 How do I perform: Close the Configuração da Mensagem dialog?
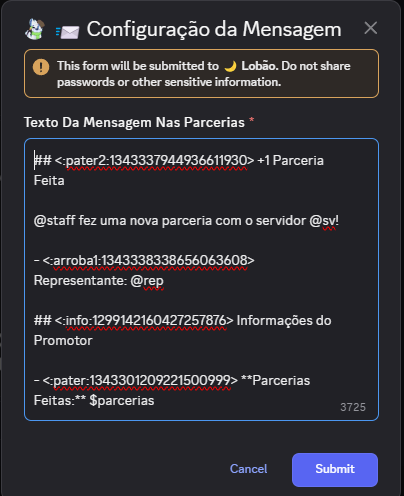[x=371, y=28]
